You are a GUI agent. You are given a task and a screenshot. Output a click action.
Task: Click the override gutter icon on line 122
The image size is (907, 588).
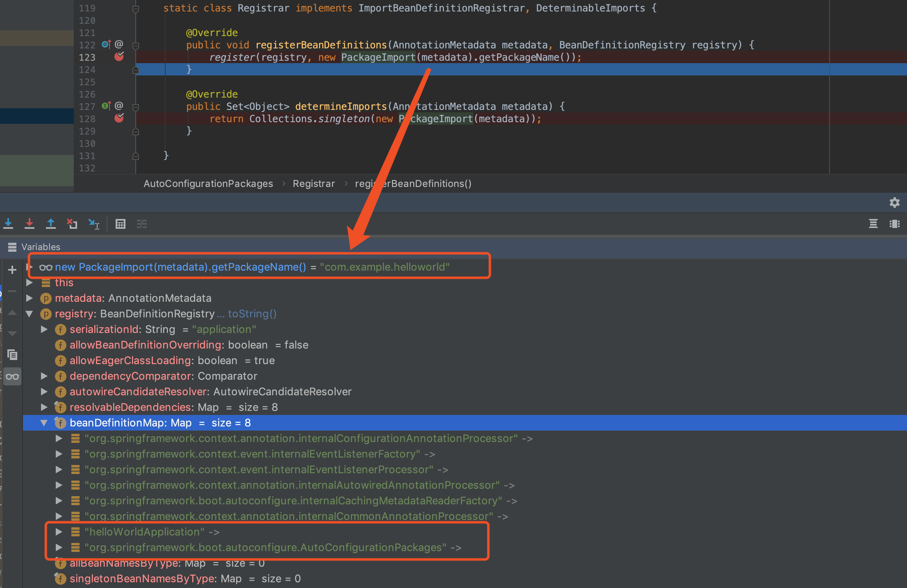(x=106, y=44)
